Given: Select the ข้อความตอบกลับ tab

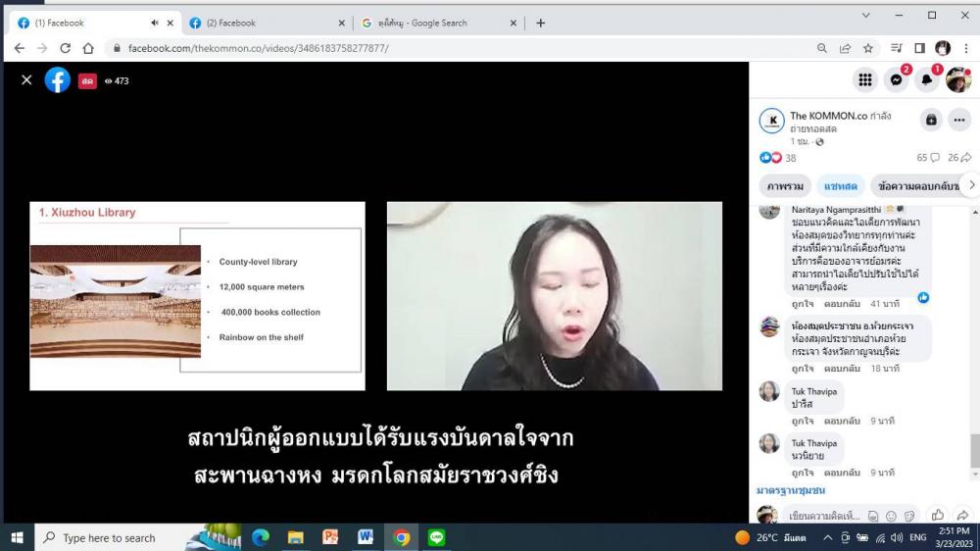Looking at the screenshot, I should pyautogui.click(x=917, y=185).
